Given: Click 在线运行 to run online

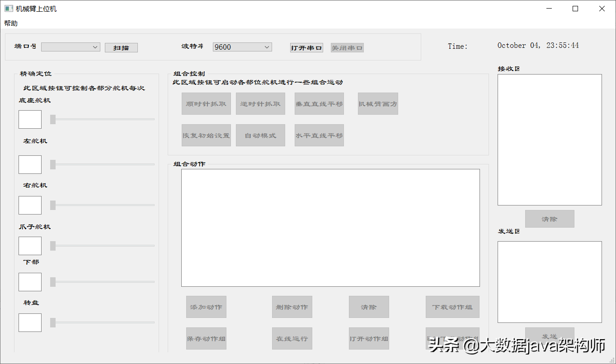Looking at the screenshot, I should [292, 338].
